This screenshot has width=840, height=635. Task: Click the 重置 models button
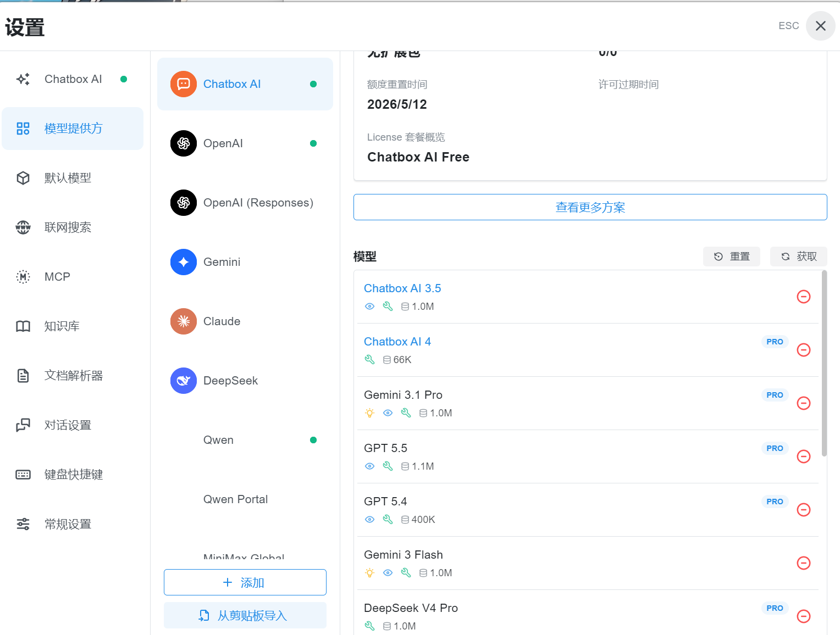732,257
